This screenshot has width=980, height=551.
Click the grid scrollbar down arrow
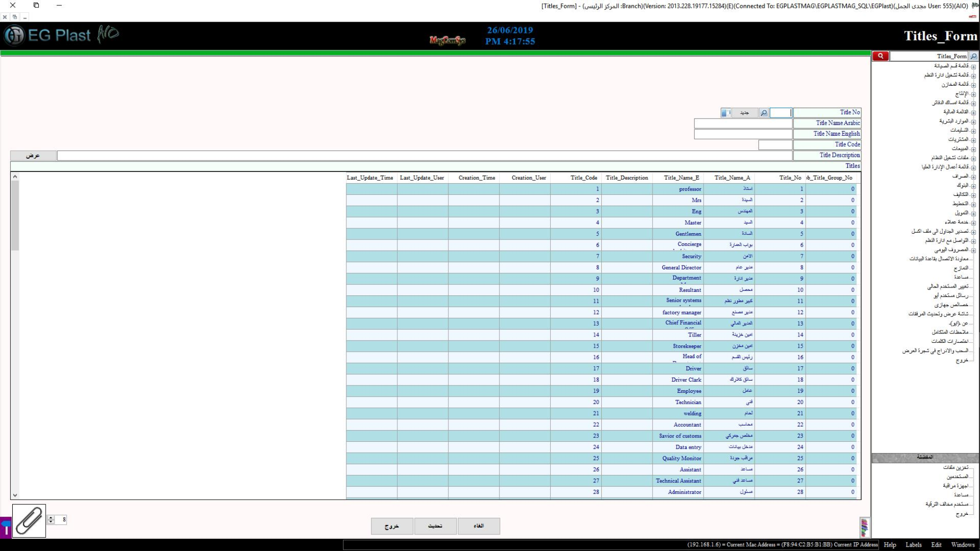point(15,495)
